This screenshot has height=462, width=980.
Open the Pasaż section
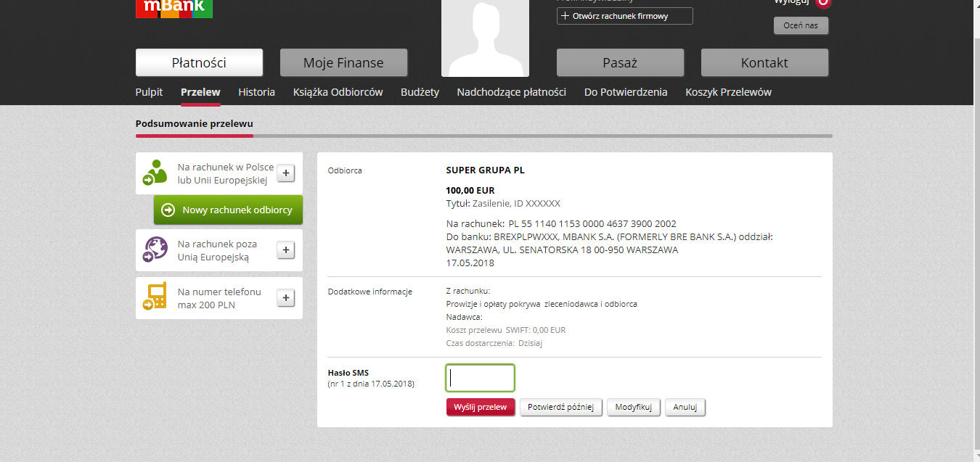[620, 63]
